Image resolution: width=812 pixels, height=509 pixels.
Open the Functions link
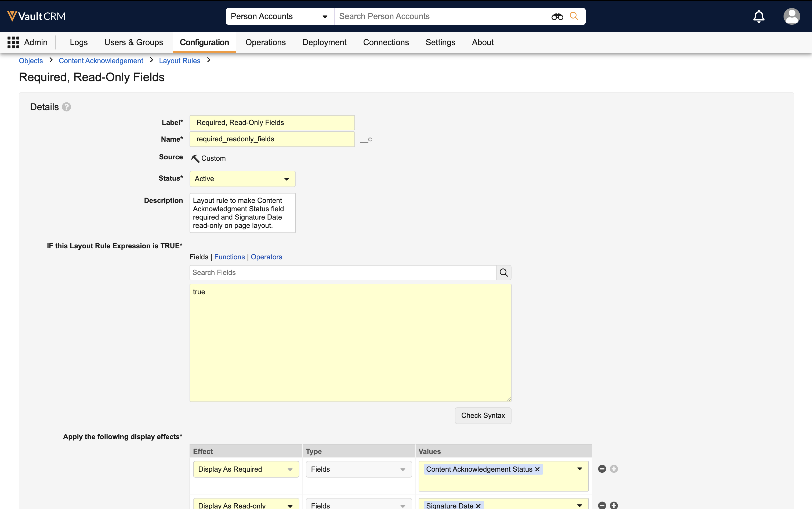point(229,257)
